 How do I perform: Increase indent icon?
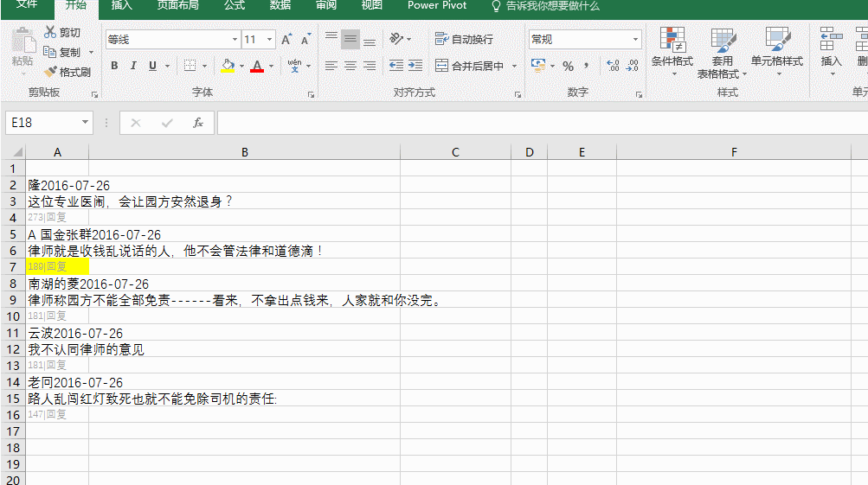[415, 66]
